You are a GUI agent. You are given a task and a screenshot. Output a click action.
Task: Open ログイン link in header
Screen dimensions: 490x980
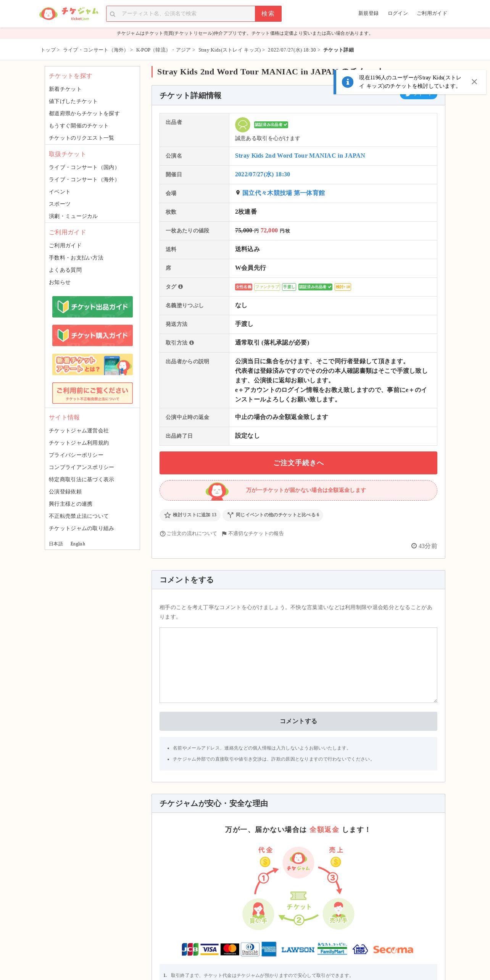pyautogui.click(x=398, y=13)
